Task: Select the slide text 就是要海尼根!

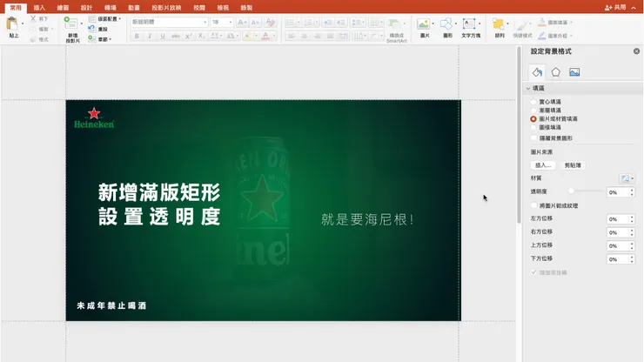Action: coord(367,219)
